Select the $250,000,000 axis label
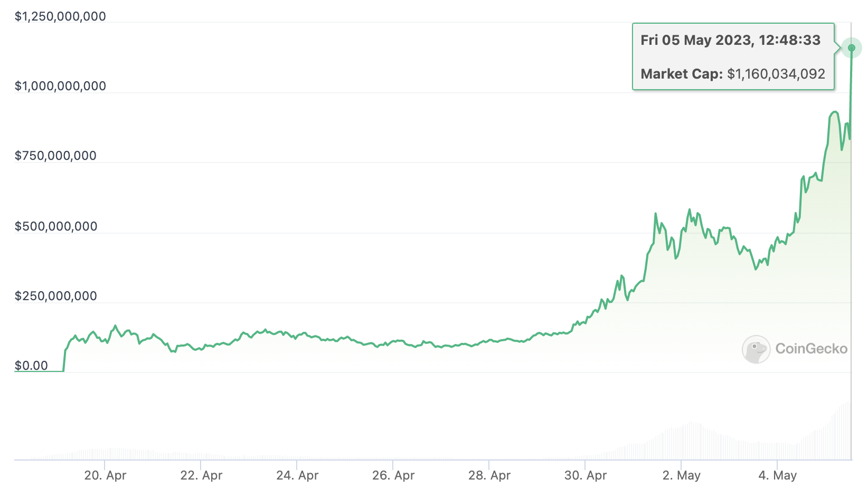 click(x=56, y=296)
